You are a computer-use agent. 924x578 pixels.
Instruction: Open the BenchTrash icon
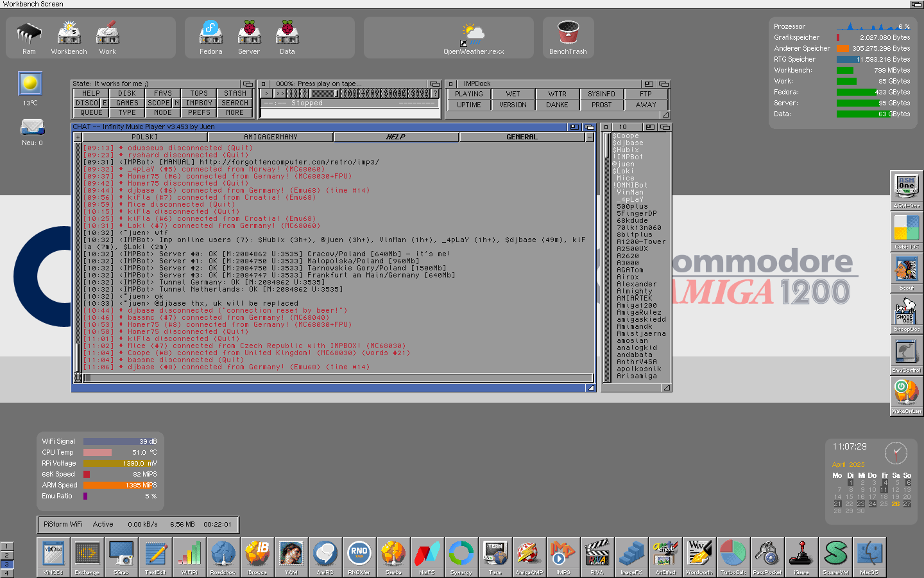click(x=568, y=37)
